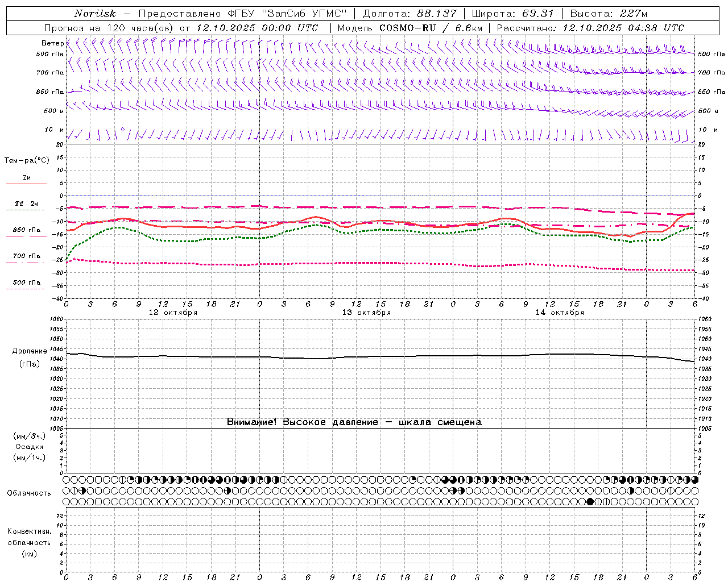Click the 'Тем-ра(°C)' temperature axis label
The width and height of the screenshot is (728, 582).
pos(27,161)
